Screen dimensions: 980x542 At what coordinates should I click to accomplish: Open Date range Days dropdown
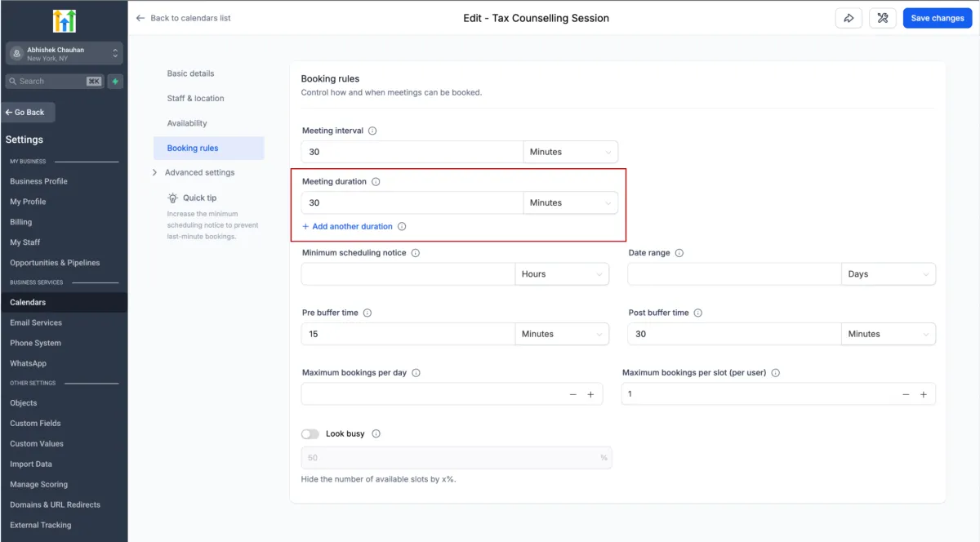click(x=889, y=274)
